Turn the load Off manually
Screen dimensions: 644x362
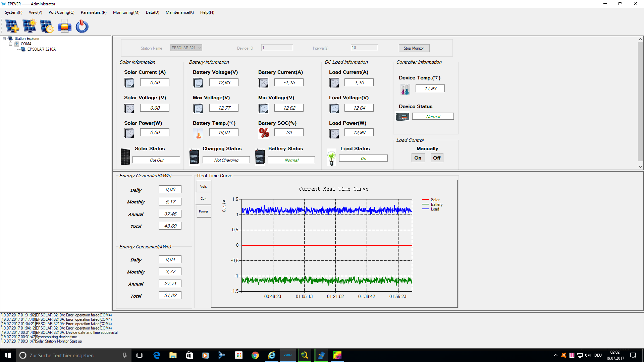coord(436,158)
